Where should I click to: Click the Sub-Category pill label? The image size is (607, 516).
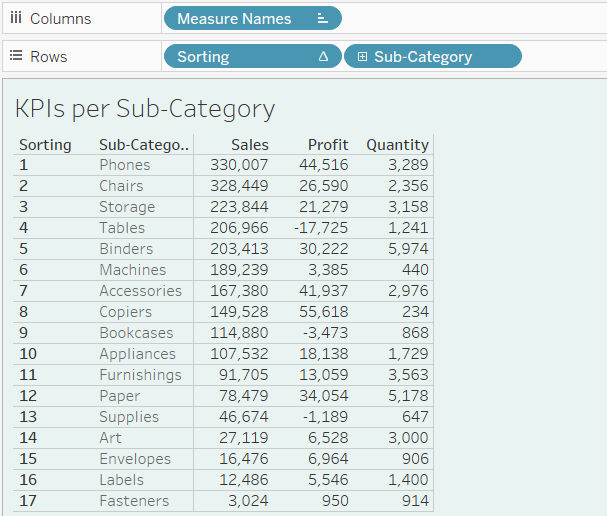click(423, 57)
